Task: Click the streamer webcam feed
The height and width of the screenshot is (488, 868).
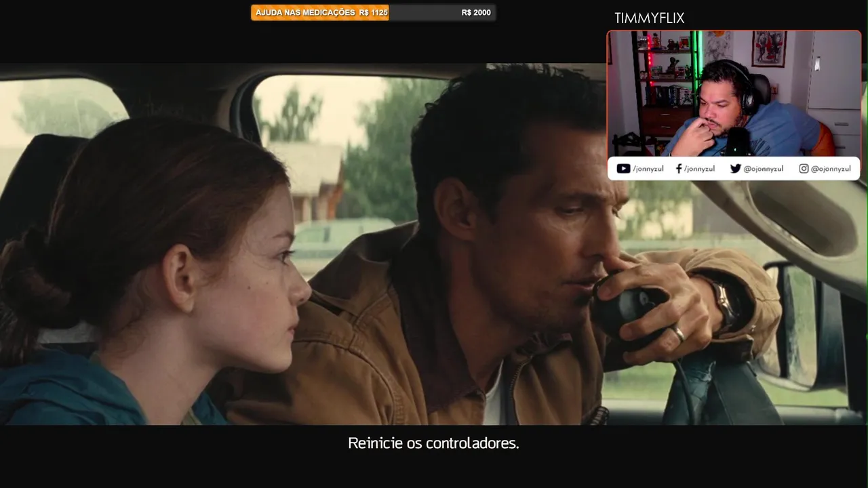Action: (x=734, y=94)
